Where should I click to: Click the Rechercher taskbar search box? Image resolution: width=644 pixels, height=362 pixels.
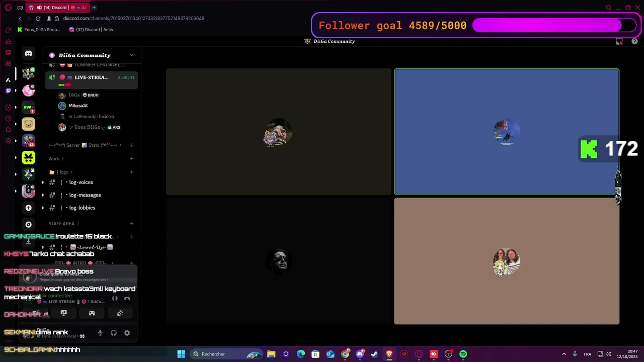click(x=226, y=354)
